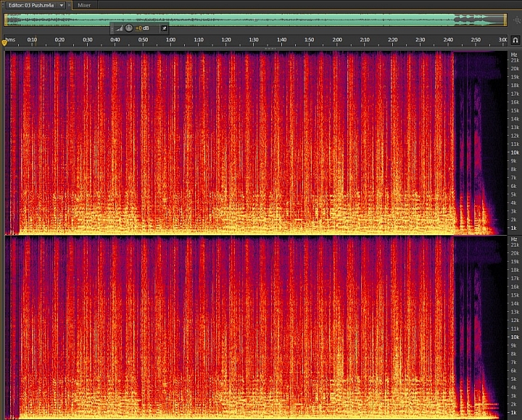Click the 1:00 mark on the timeline ruler
Viewport: 522px width, 420px height.
click(171, 40)
